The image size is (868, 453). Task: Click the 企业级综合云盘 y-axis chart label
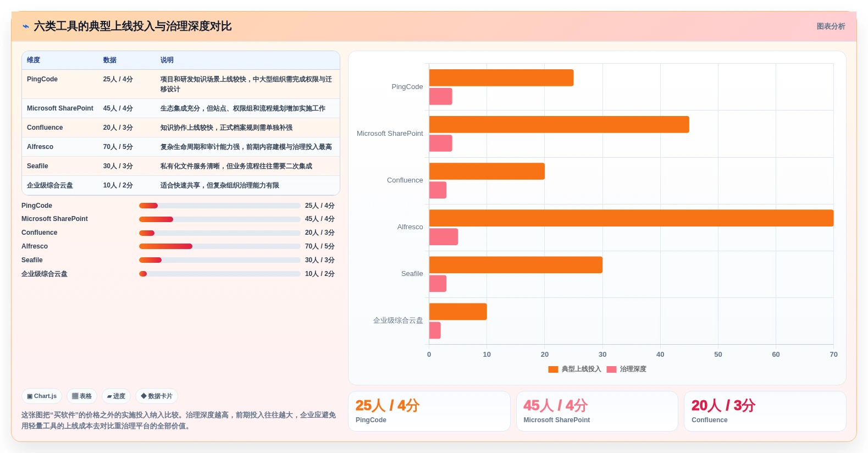pos(398,321)
